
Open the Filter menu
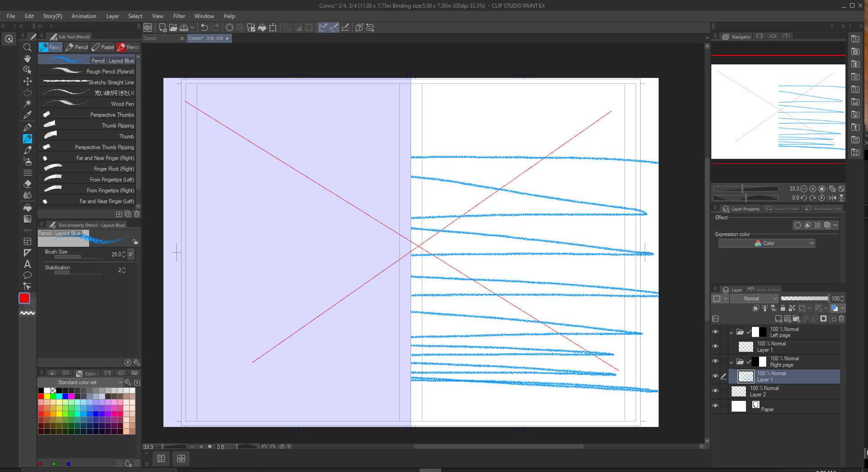179,16
